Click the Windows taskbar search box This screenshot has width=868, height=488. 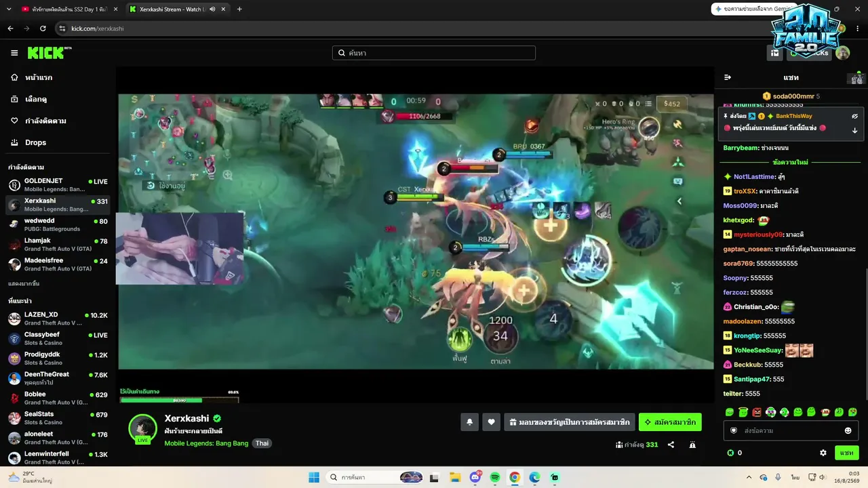(x=375, y=477)
